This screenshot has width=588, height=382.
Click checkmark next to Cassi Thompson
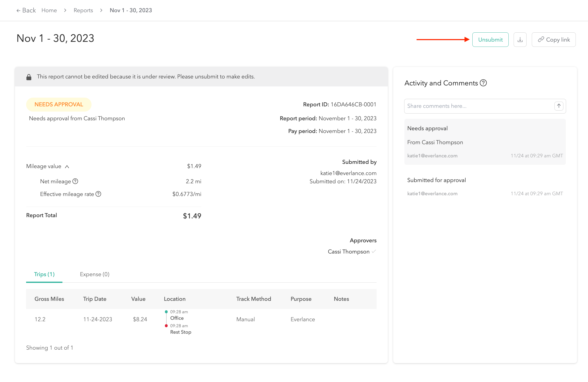pyautogui.click(x=374, y=252)
